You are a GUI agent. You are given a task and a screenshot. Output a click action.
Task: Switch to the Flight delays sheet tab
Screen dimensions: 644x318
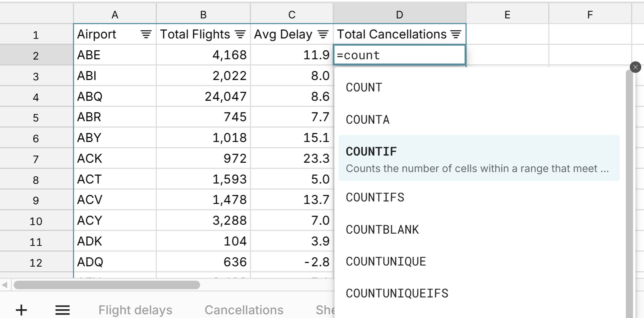[135, 310]
